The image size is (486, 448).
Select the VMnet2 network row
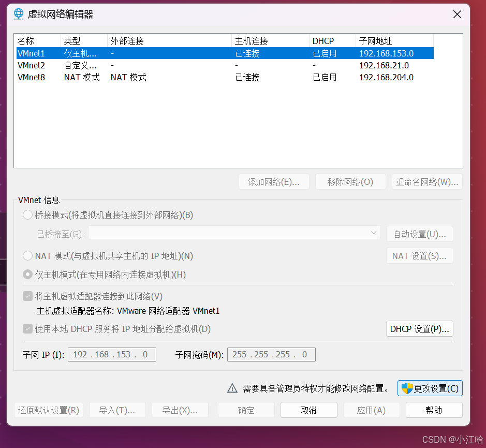(225, 65)
